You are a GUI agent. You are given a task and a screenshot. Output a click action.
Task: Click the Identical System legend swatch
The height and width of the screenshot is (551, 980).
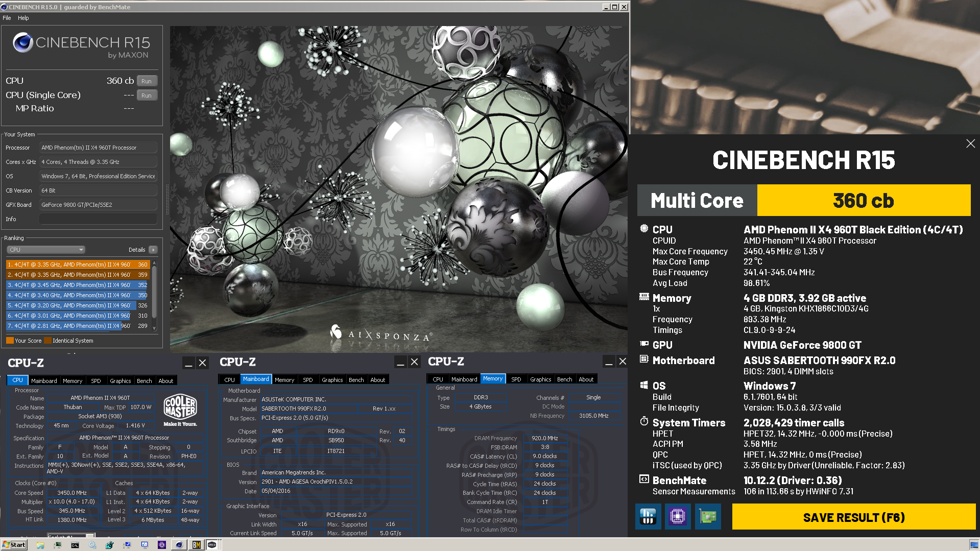pos(48,341)
